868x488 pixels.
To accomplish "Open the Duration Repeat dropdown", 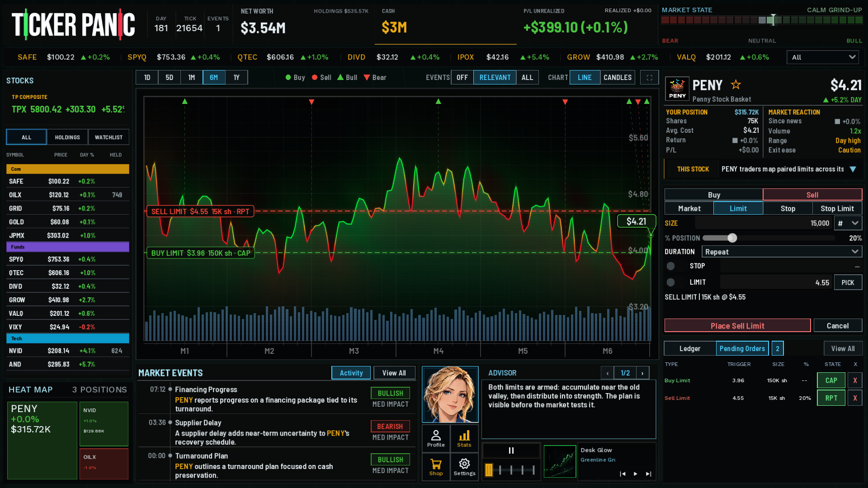I will [x=782, y=252].
